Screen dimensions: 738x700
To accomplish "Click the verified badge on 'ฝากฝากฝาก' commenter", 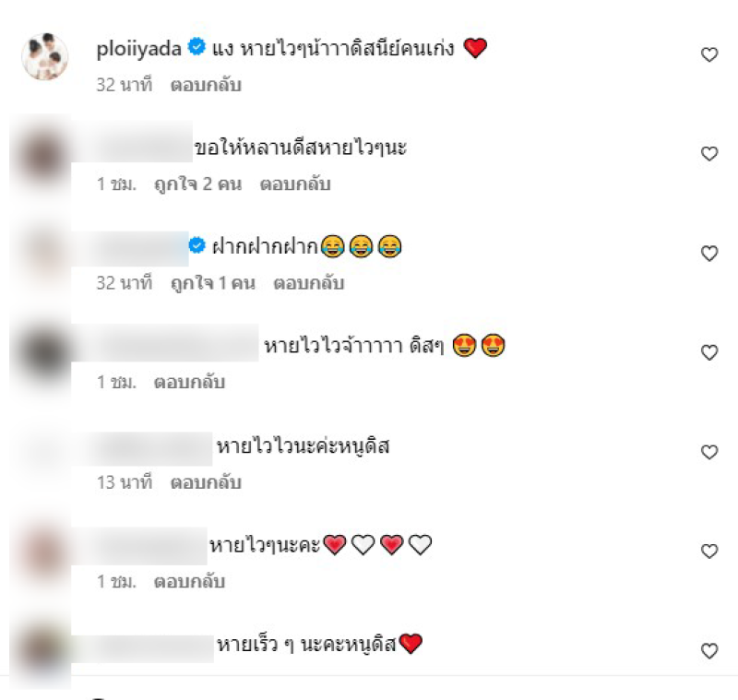I will [x=196, y=245].
